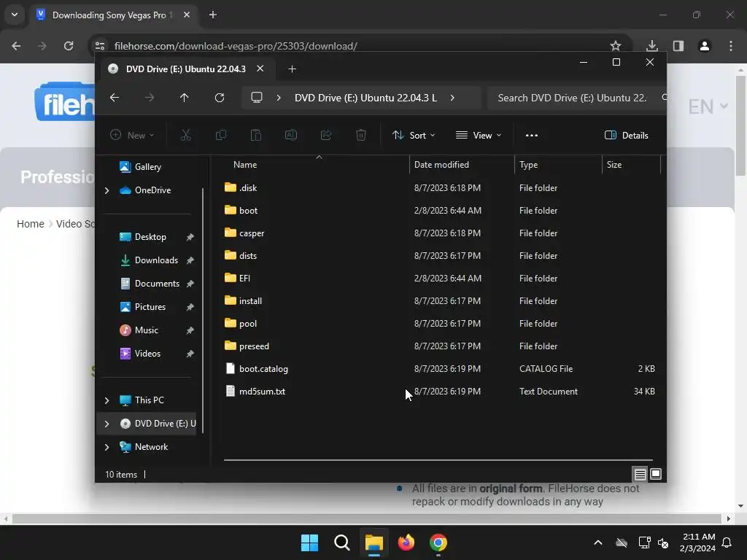Reload the page in Chrome
The width and height of the screenshot is (747, 560).
[69, 46]
